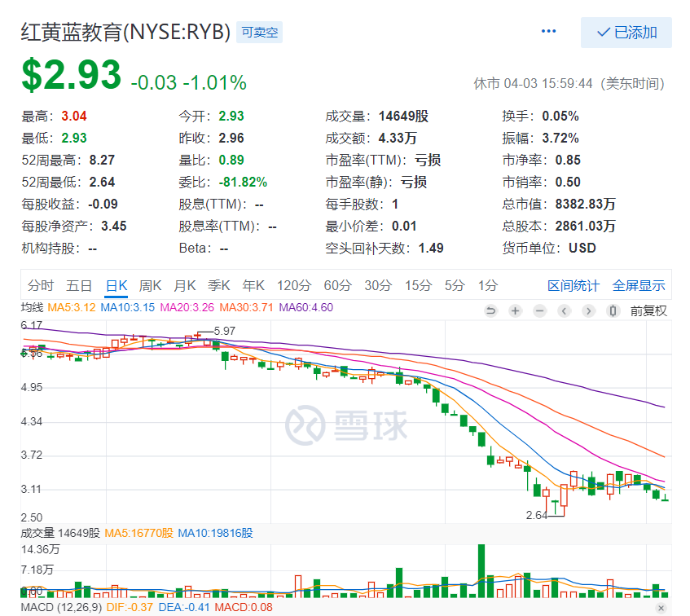Select the 年K yearly candlestick tab
The height and width of the screenshot is (616, 690).
(253, 285)
